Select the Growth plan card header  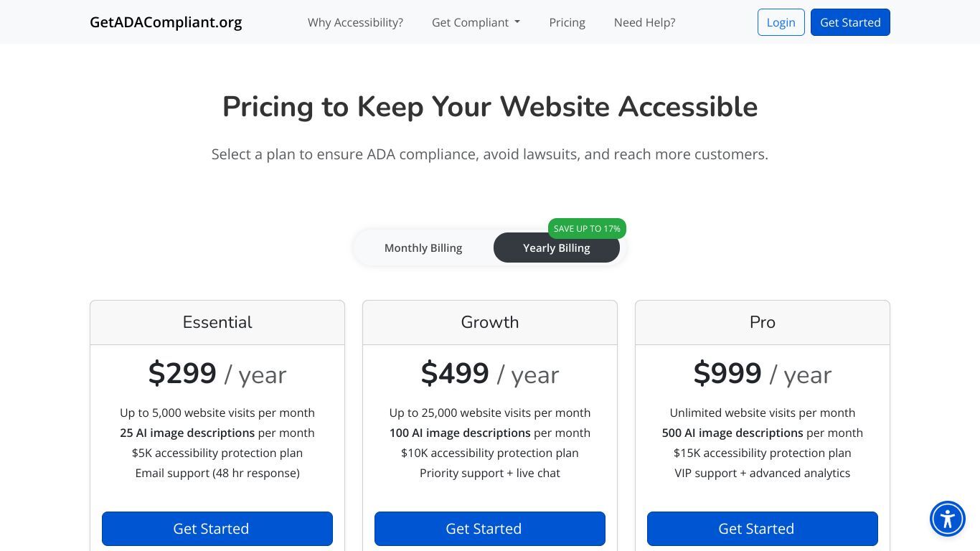(490, 322)
